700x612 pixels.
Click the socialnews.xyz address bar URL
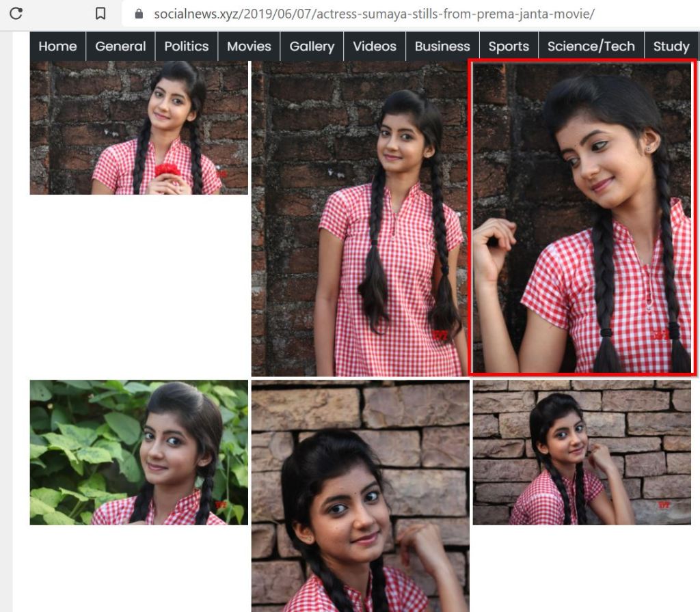(374, 14)
